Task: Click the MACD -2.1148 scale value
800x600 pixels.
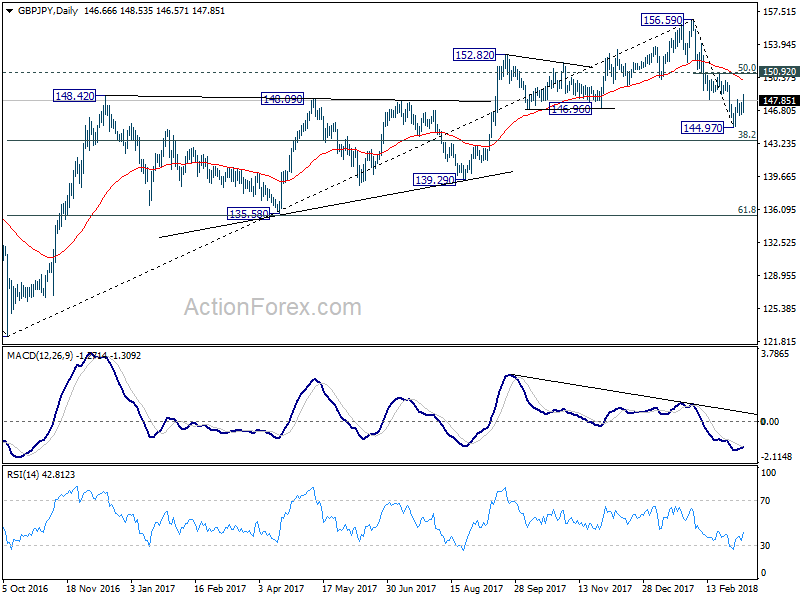Action: (776, 457)
